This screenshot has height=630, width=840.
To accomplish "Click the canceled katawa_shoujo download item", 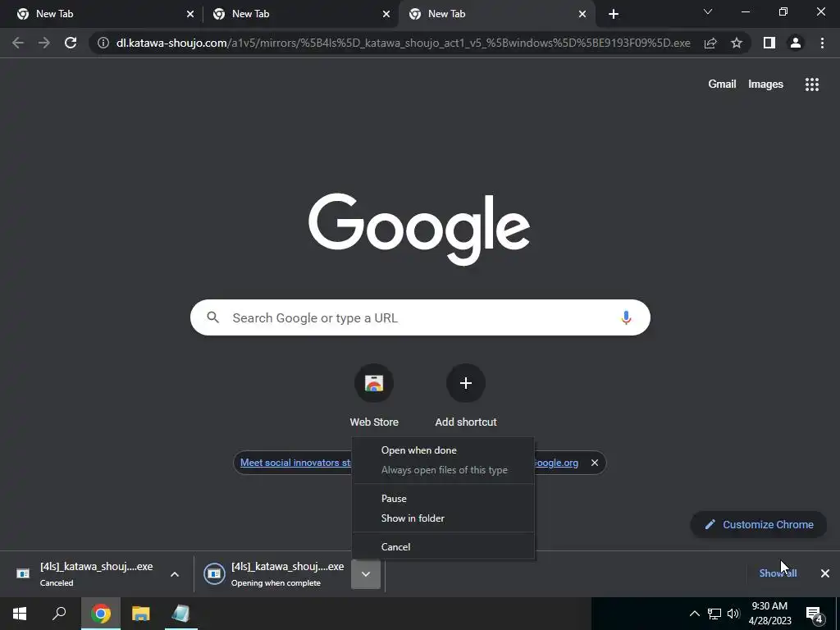I will pos(85,574).
